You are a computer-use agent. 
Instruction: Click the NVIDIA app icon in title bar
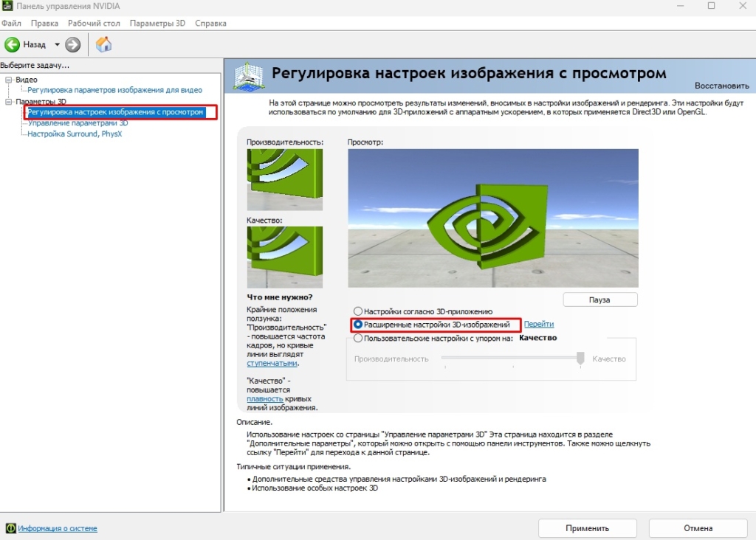[x=7, y=6]
